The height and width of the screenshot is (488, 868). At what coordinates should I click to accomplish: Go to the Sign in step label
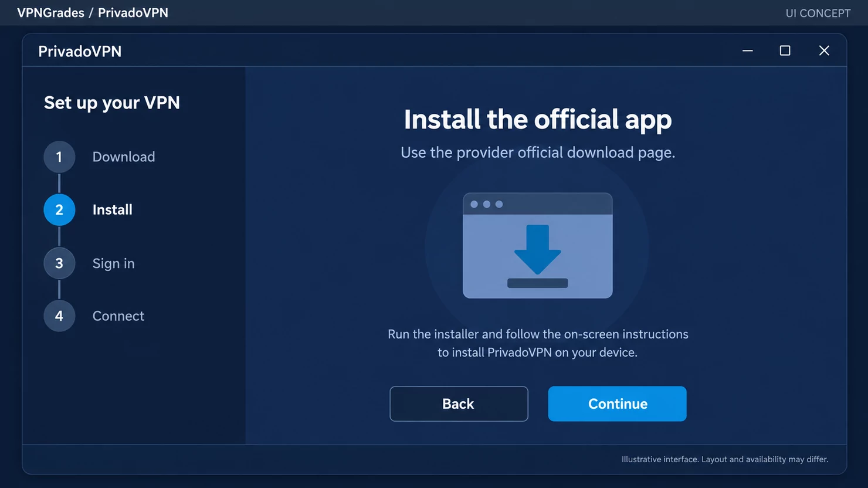tap(114, 263)
